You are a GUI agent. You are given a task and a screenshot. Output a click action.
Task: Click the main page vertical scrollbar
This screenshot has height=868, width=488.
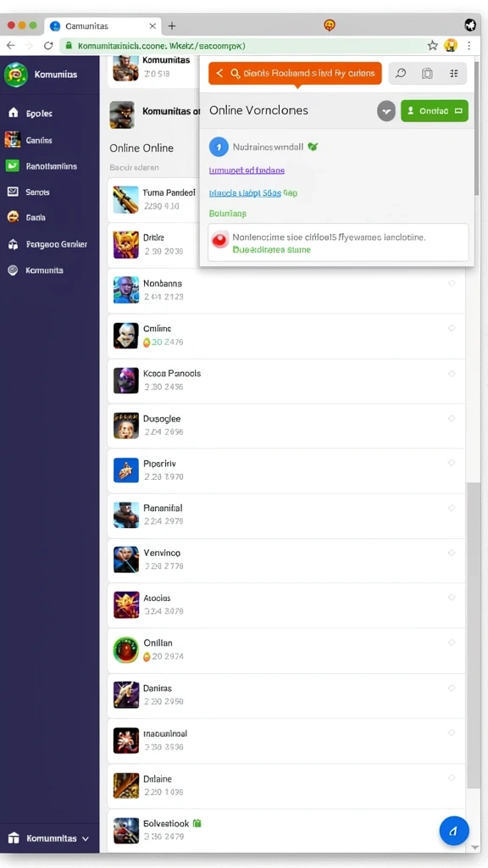(x=474, y=634)
